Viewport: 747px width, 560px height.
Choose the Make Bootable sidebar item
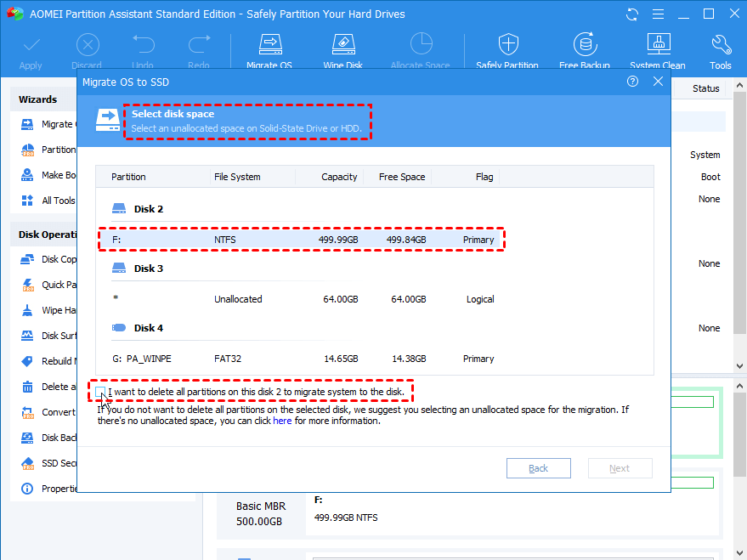[x=48, y=175]
